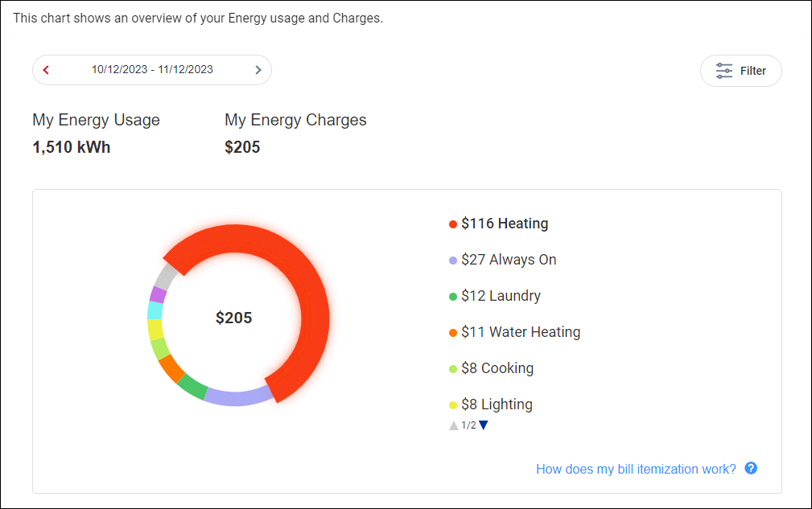Click the red Heating legend dot

point(452,224)
